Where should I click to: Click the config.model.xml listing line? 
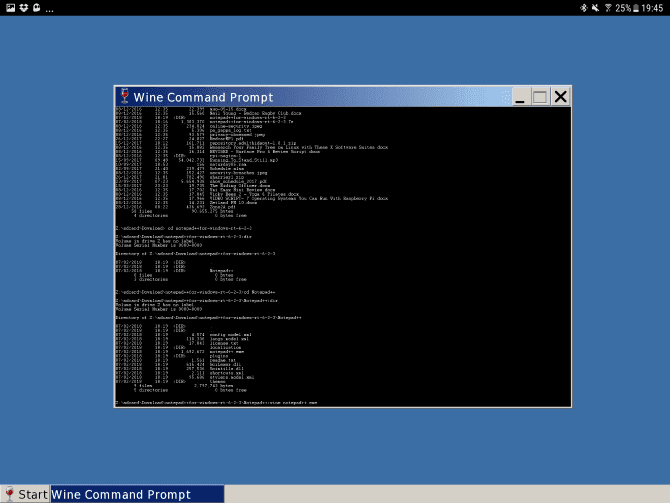[x=183, y=335]
